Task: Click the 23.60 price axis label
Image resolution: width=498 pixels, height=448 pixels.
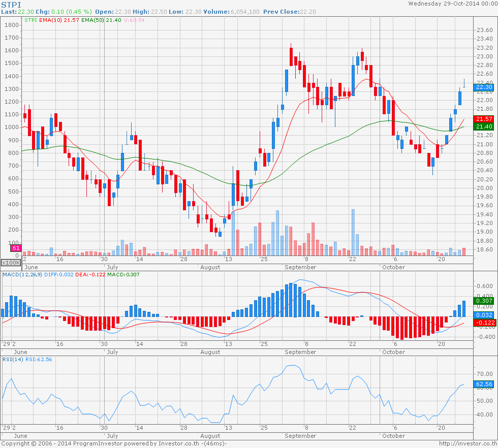Action: (x=485, y=30)
